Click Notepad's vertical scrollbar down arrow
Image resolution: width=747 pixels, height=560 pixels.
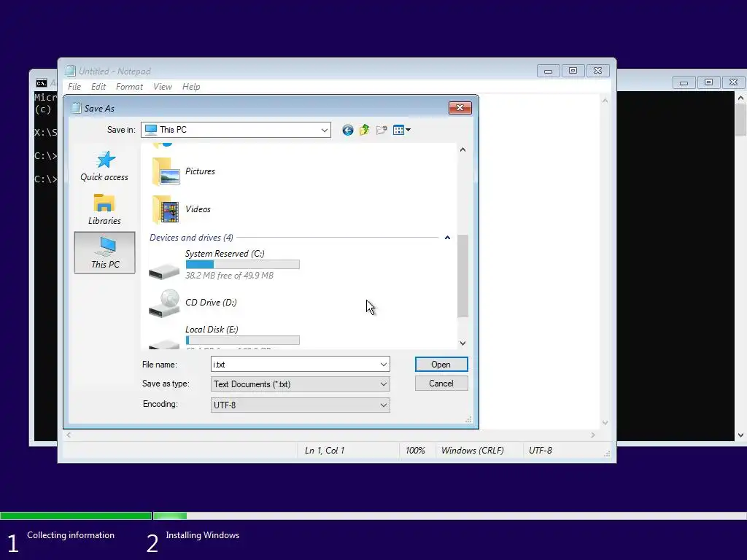tap(605, 423)
